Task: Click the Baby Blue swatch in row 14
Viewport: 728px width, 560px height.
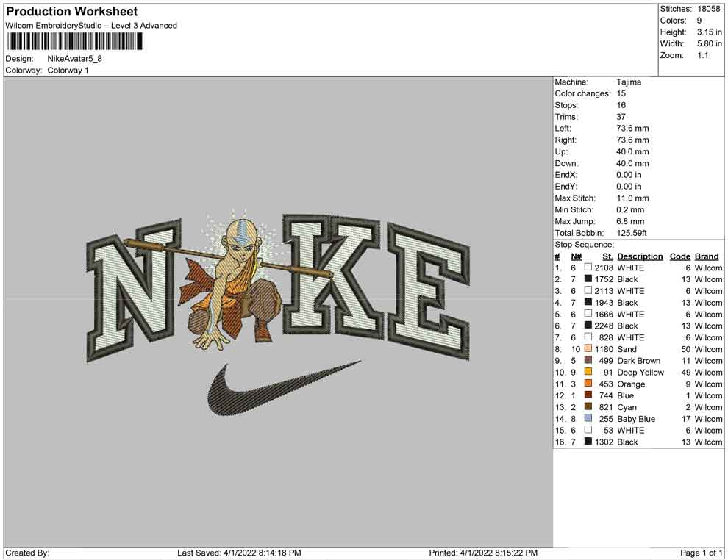Action: (x=588, y=418)
